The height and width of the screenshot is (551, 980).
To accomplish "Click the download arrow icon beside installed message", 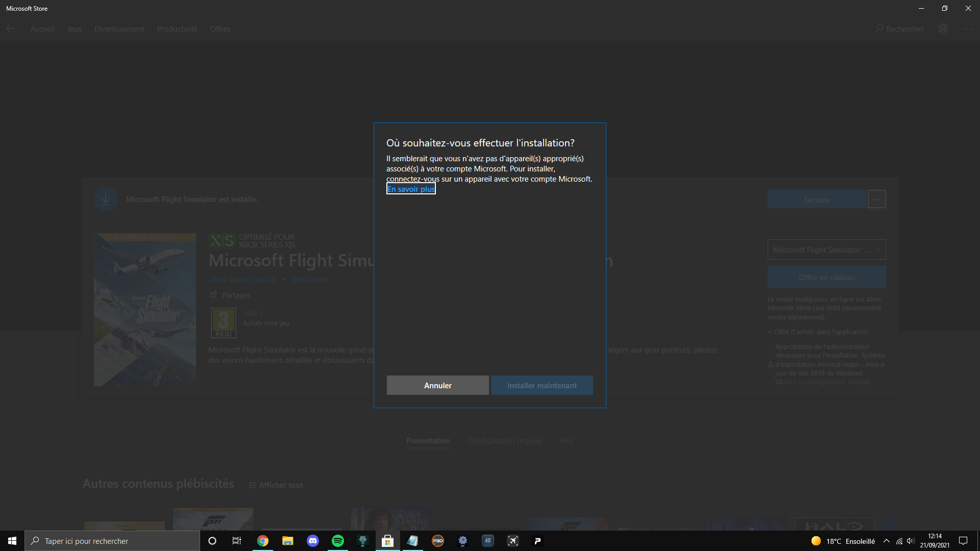I will tap(106, 199).
